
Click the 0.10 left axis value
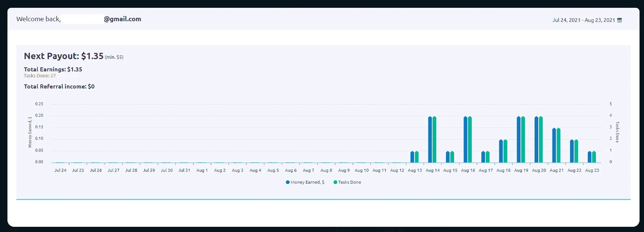coord(39,138)
